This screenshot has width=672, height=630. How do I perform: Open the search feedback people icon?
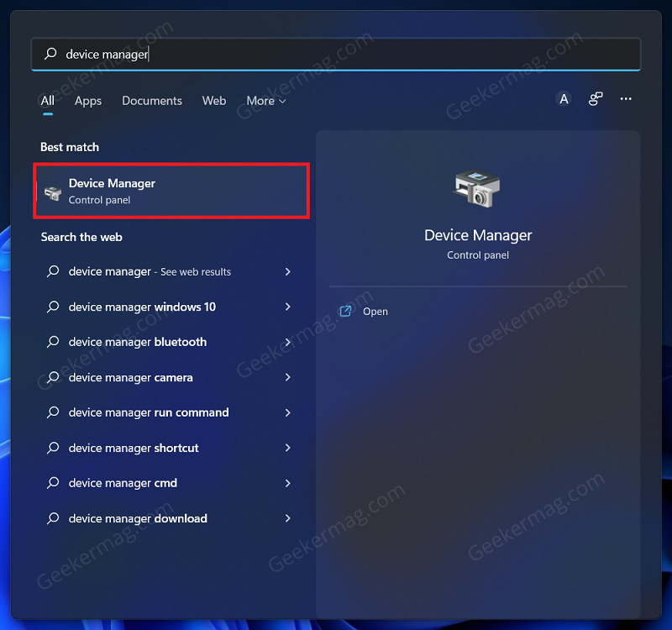[596, 99]
